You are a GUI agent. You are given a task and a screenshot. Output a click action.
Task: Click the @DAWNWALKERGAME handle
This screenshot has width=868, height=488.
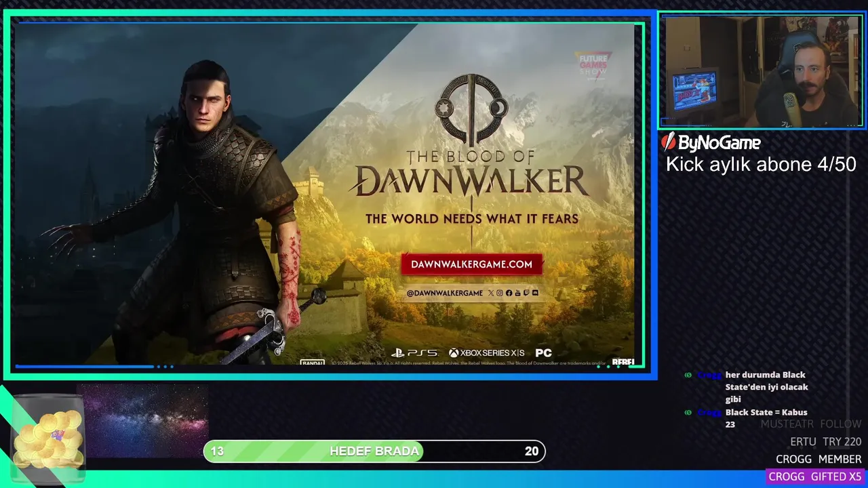444,293
